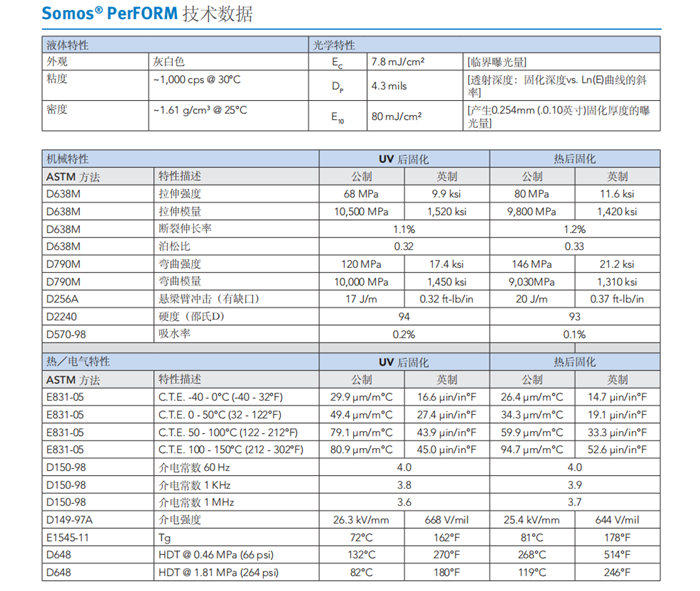The width and height of the screenshot is (700, 591).
Task: Click the viscosity value ~1,000 cps
Action: [x=198, y=81]
